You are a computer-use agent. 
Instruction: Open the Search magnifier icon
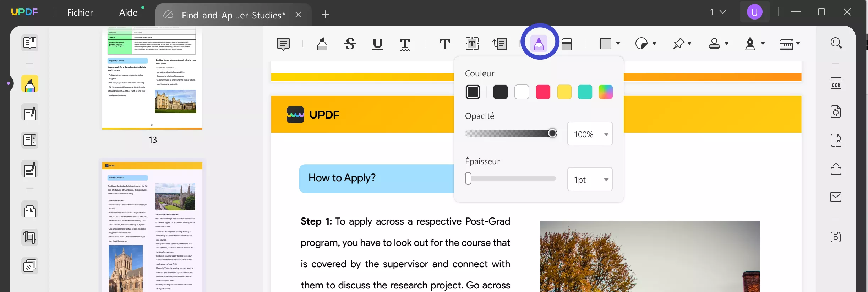coord(836,43)
